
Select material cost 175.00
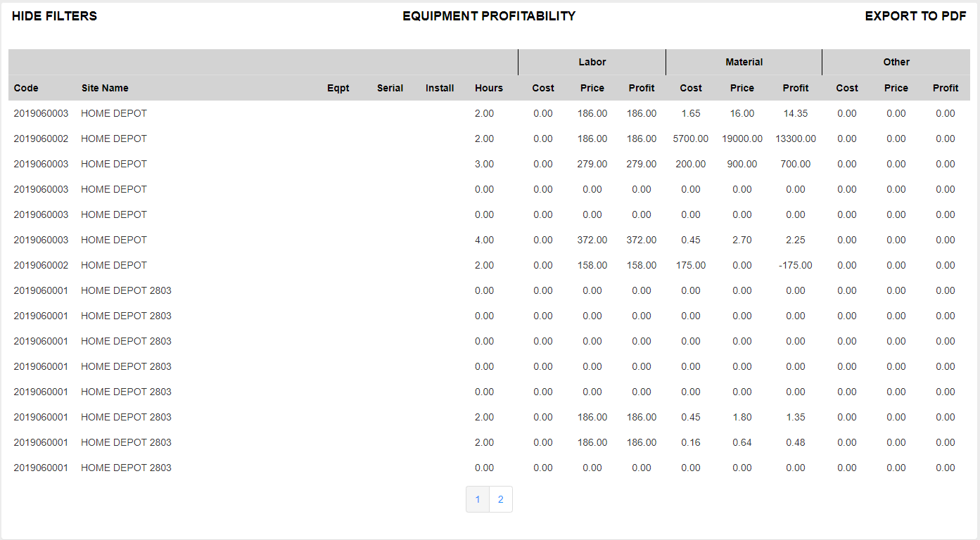pyautogui.click(x=691, y=265)
